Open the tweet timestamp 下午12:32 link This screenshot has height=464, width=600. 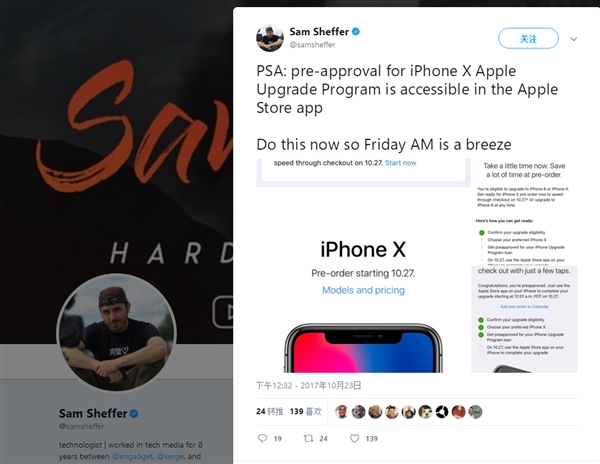click(308, 385)
